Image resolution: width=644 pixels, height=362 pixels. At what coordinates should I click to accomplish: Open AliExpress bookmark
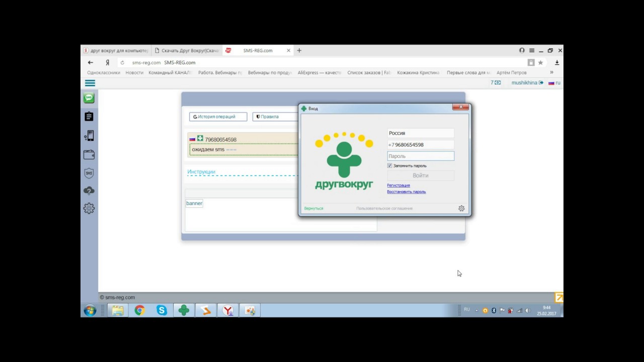point(319,72)
